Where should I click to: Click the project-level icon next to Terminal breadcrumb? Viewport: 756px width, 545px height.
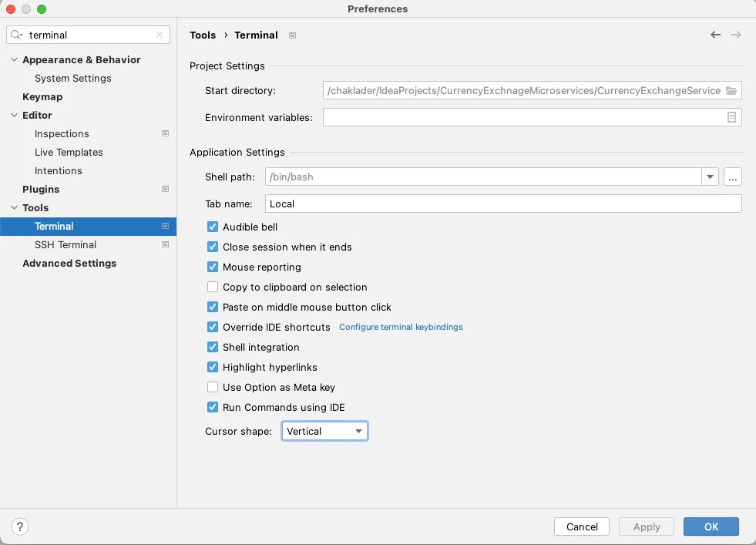pyautogui.click(x=292, y=35)
